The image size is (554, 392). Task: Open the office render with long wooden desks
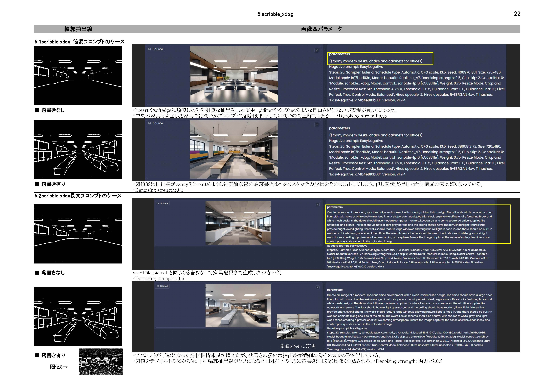234,149
